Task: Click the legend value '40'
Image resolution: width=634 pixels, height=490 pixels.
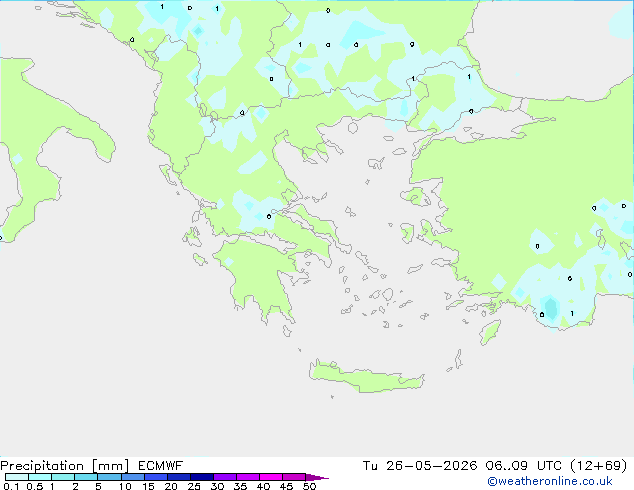Action: (x=263, y=486)
